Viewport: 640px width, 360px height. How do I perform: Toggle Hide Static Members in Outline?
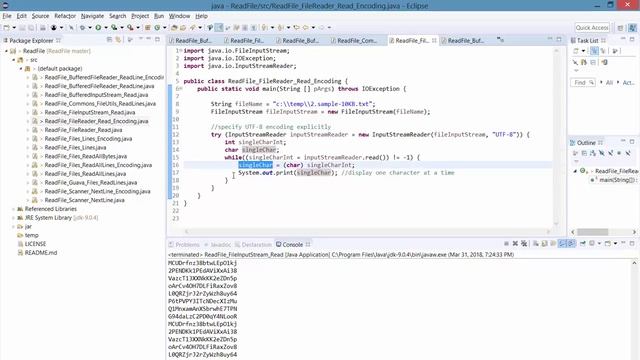pyautogui.click(x=610, y=153)
